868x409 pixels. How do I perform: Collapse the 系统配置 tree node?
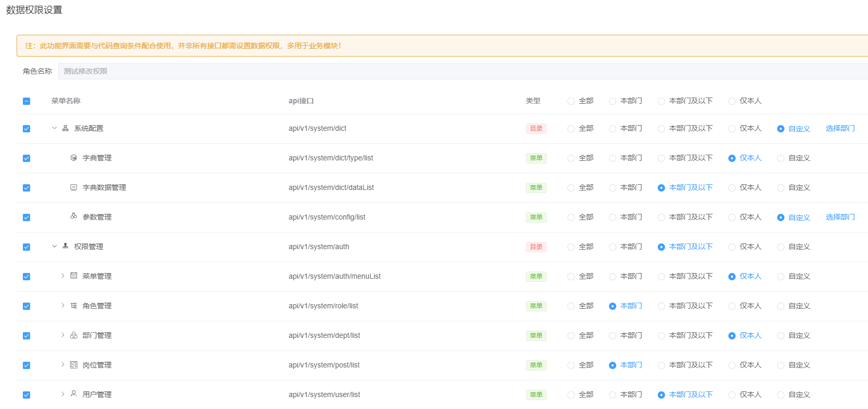tap(55, 128)
